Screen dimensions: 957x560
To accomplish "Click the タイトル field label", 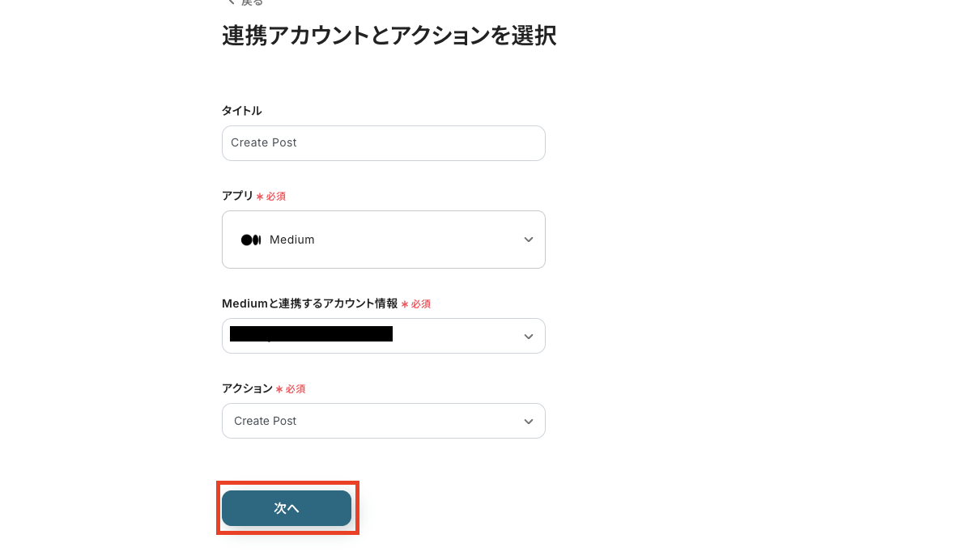I will [241, 111].
